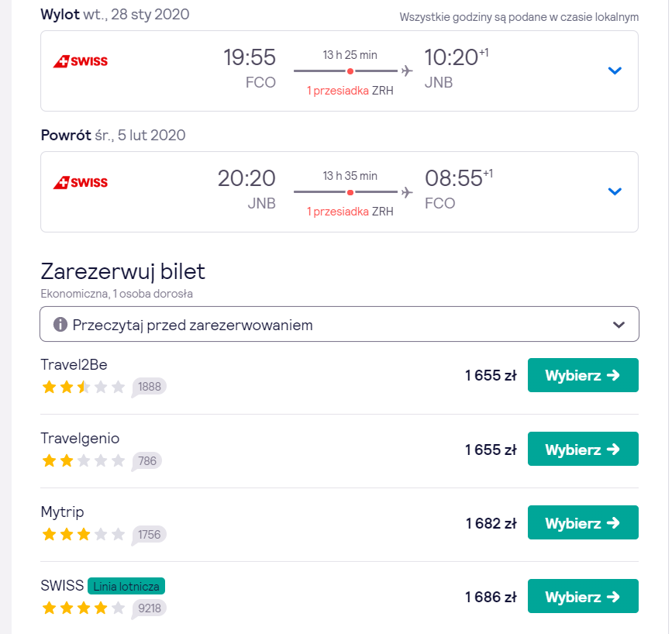This screenshot has width=672, height=634.
Task: Click Travelgenio review count bubble 786
Action: [146, 461]
